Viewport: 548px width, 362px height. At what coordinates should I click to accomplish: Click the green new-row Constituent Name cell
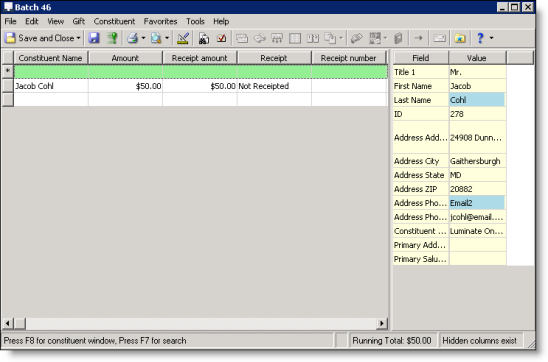click(x=51, y=72)
